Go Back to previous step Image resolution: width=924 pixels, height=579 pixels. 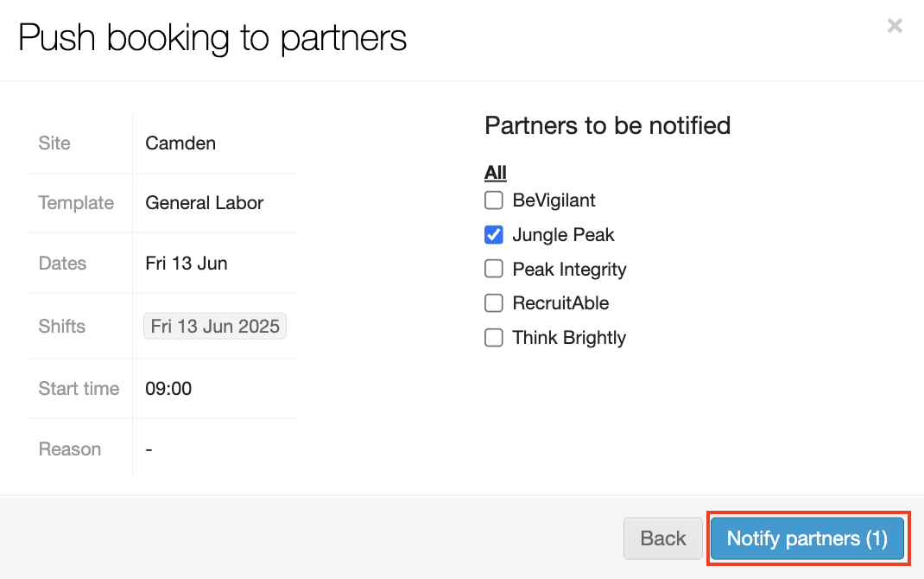coord(662,538)
